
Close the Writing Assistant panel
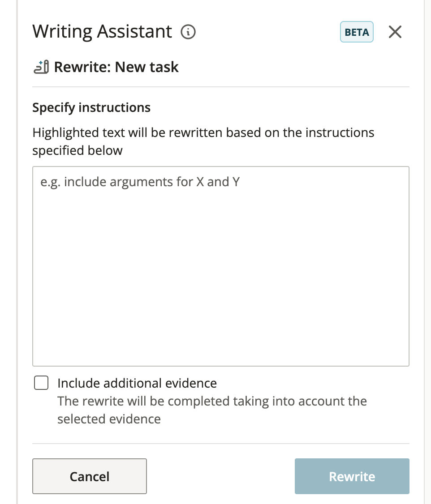point(395,32)
